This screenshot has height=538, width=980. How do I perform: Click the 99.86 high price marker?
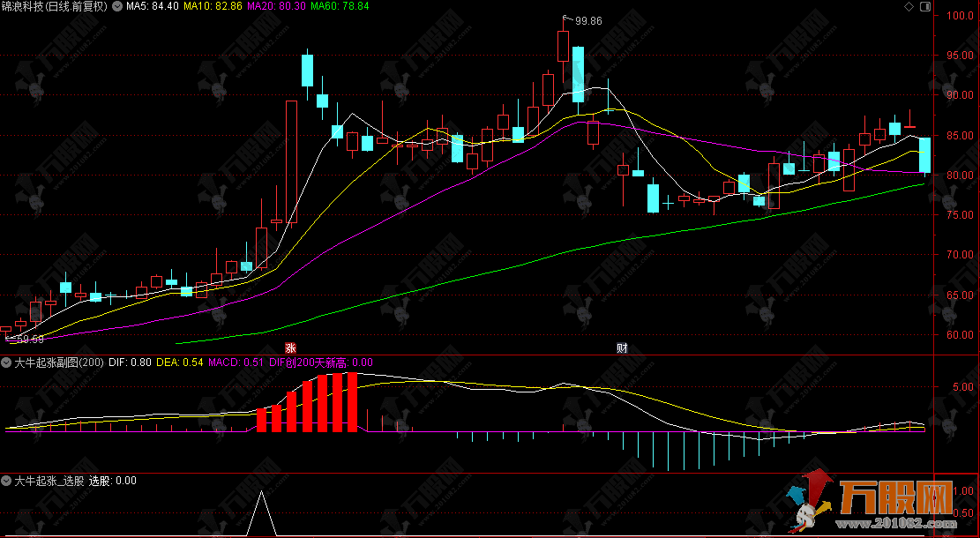point(587,20)
